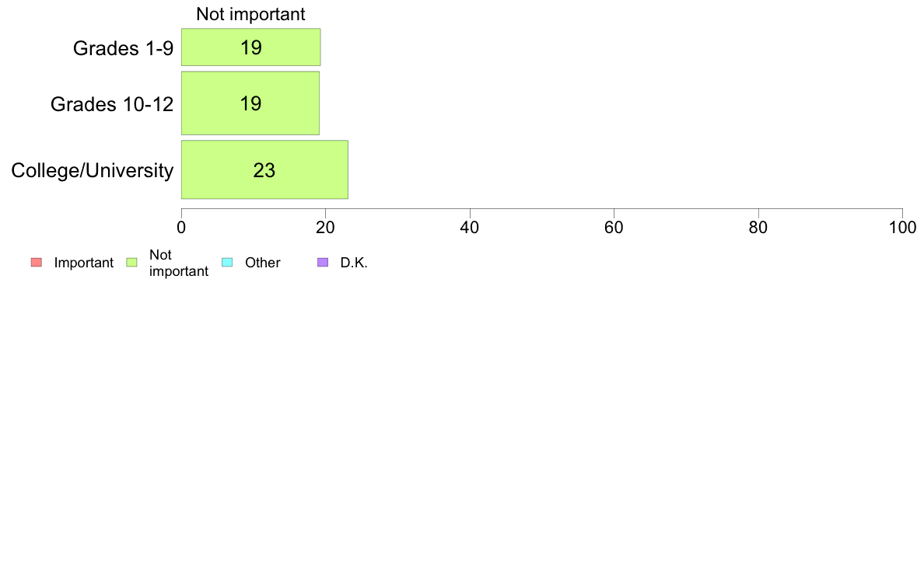Image resolution: width=924 pixels, height=572 pixels.
Task: Click the 20 tick on x-axis
Action: [325, 228]
